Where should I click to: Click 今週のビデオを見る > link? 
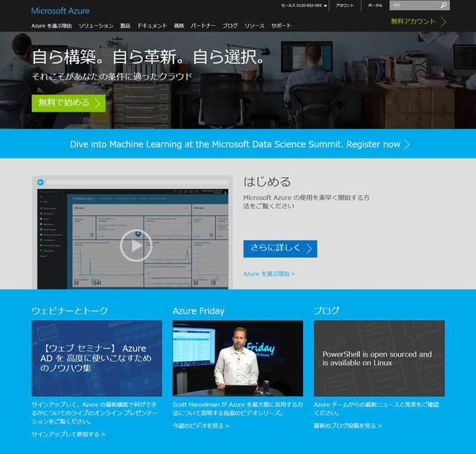click(201, 426)
